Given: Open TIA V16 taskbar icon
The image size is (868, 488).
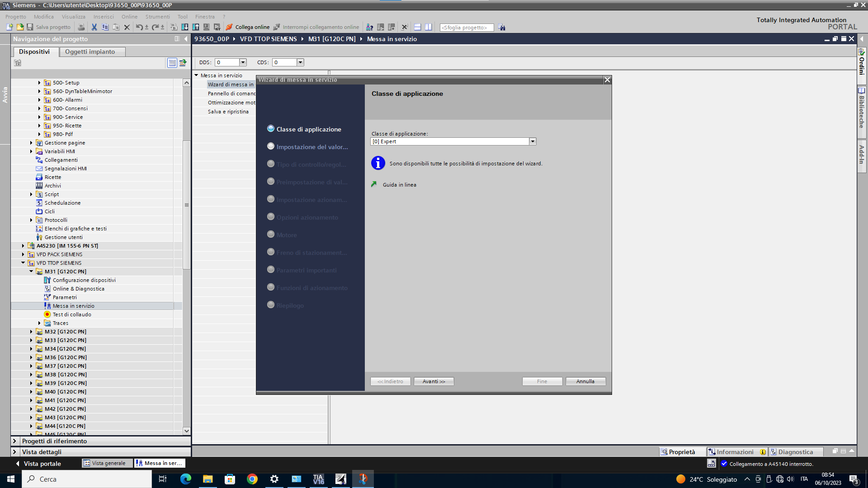Looking at the screenshot, I should pos(319,479).
